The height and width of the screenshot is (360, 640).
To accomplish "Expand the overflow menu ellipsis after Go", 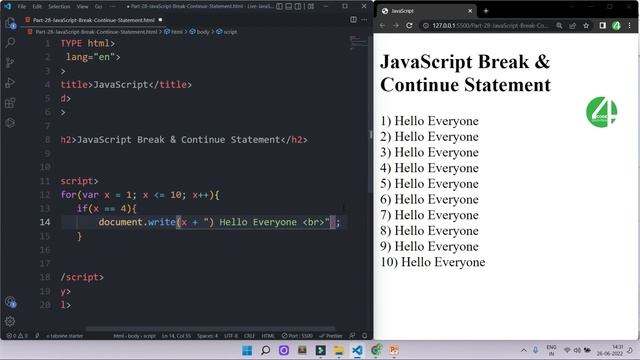I will click(x=113, y=7).
